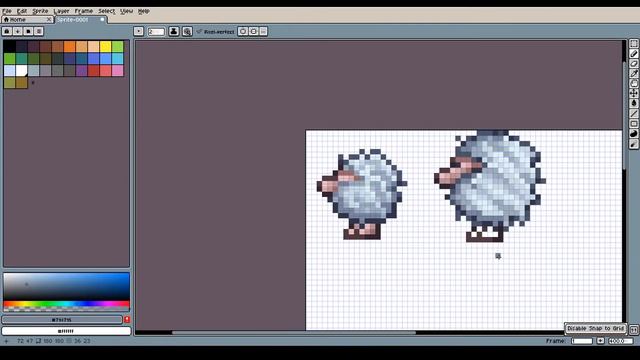Pick the red palette swatch
Image resolution: width=640 pixels, height=360 pixels.
(x=93, y=70)
